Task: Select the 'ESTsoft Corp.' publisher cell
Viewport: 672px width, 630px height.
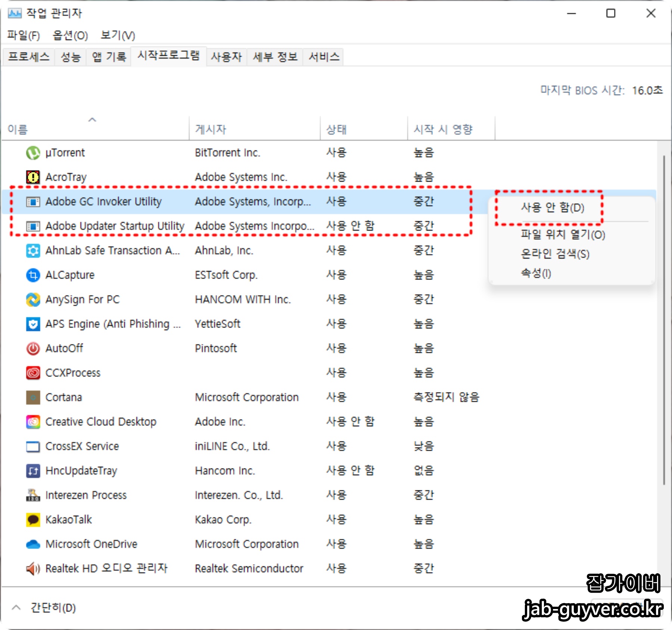Action: 226,275
